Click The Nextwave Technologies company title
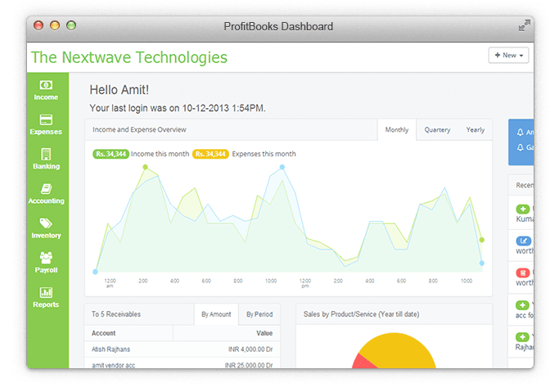559x392 pixels. click(x=129, y=57)
